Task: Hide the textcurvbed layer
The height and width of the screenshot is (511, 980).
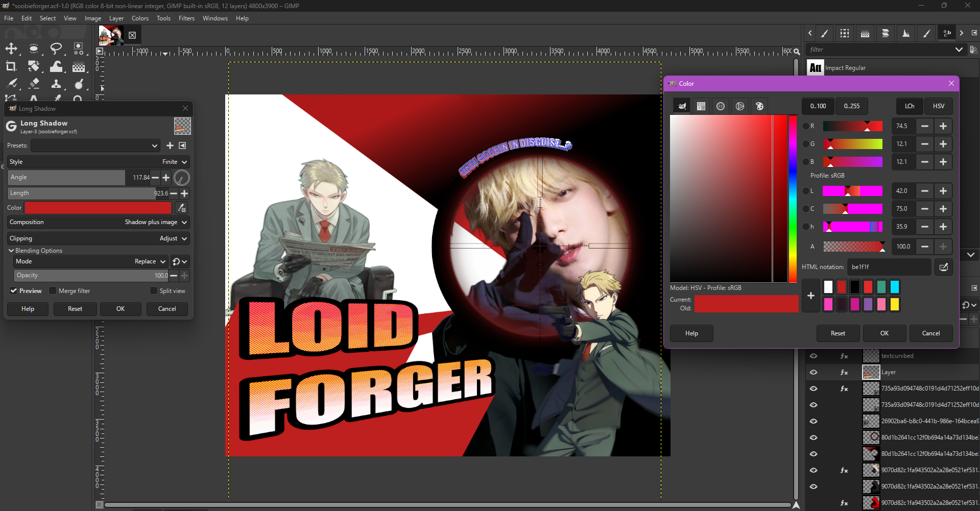Action: (814, 356)
